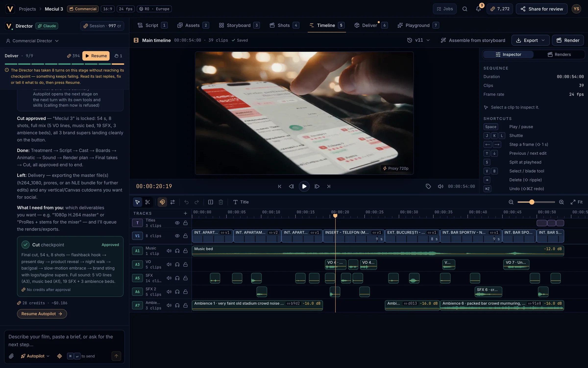Switch to the Shots tab
588x368 pixels.
[284, 25]
